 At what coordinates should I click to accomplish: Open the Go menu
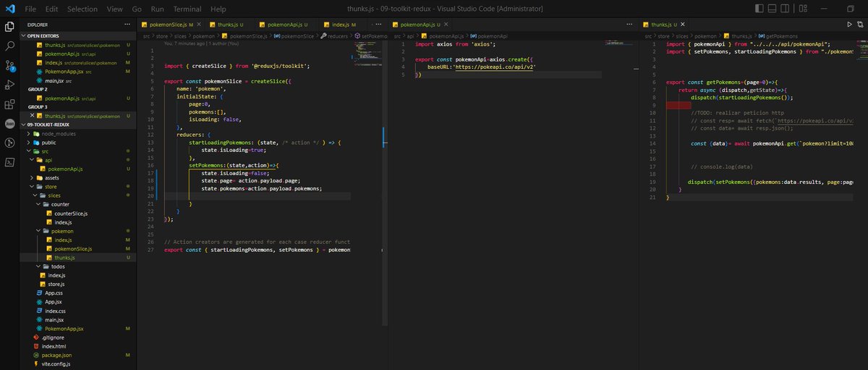coord(137,9)
